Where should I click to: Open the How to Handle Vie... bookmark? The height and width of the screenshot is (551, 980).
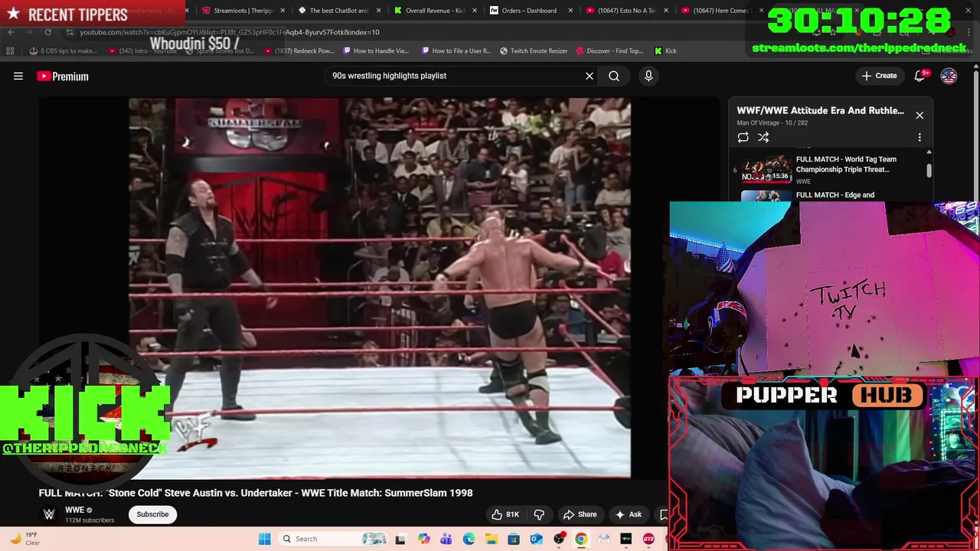point(376,51)
